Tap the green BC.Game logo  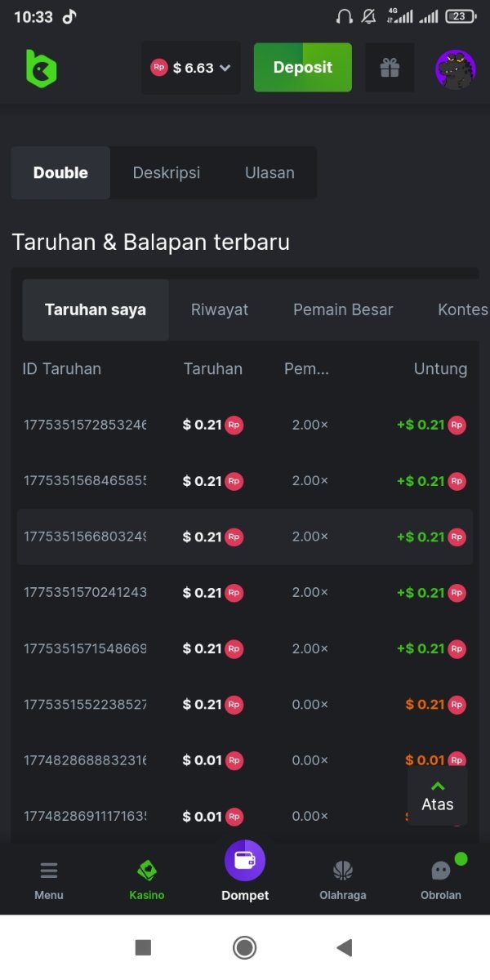point(41,69)
